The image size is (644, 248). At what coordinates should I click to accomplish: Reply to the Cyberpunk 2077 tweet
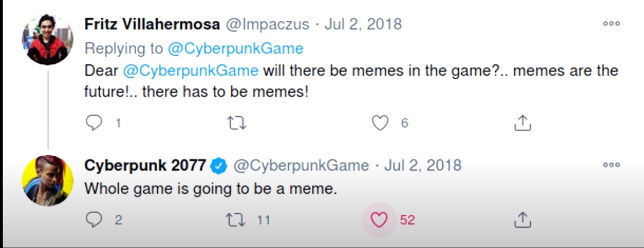click(x=94, y=220)
